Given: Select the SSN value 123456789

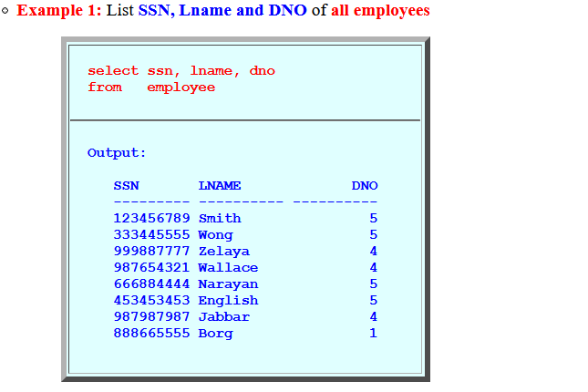Looking at the screenshot, I should (151, 218).
